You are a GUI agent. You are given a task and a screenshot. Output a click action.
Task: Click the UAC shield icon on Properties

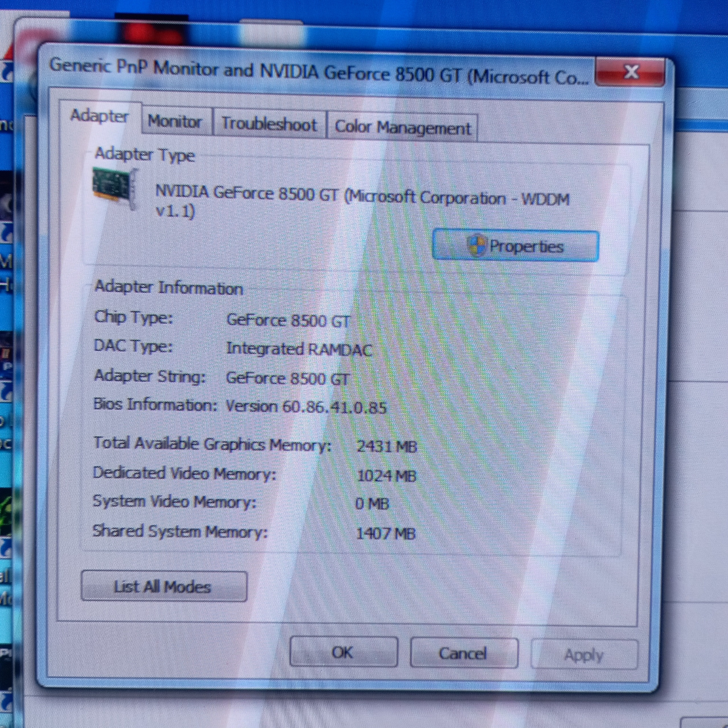pyautogui.click(x=477, y=245)
